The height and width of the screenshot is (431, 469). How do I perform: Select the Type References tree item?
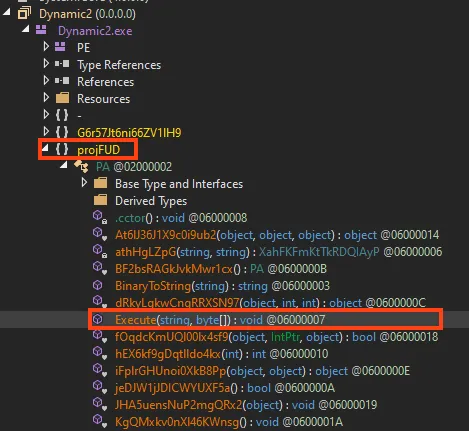pos(119,65)
